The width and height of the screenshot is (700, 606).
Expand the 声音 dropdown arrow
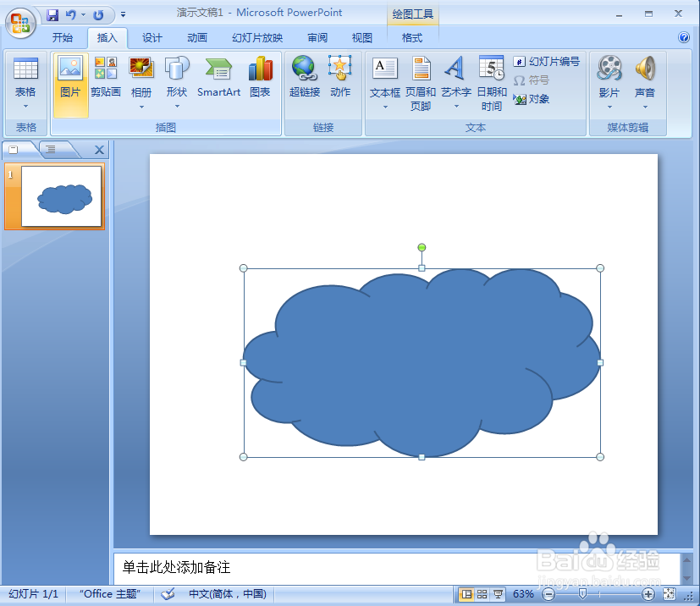tap(645, 107)
